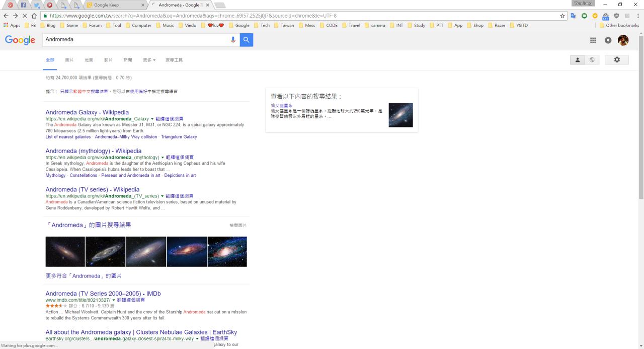Switch to the pinned Facebook tab
This screenshot has width=644, height=349.
pos(23,5)
